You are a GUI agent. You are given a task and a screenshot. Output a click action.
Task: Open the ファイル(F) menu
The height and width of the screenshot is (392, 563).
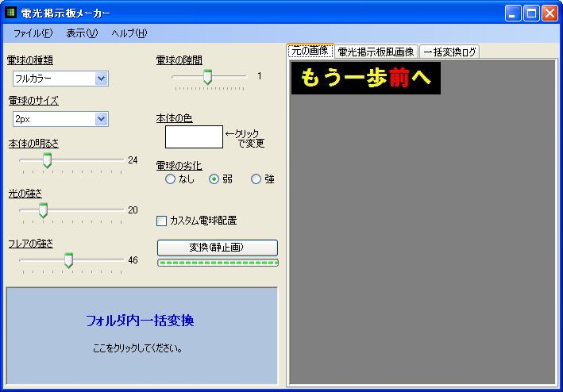tap(33, 33)
